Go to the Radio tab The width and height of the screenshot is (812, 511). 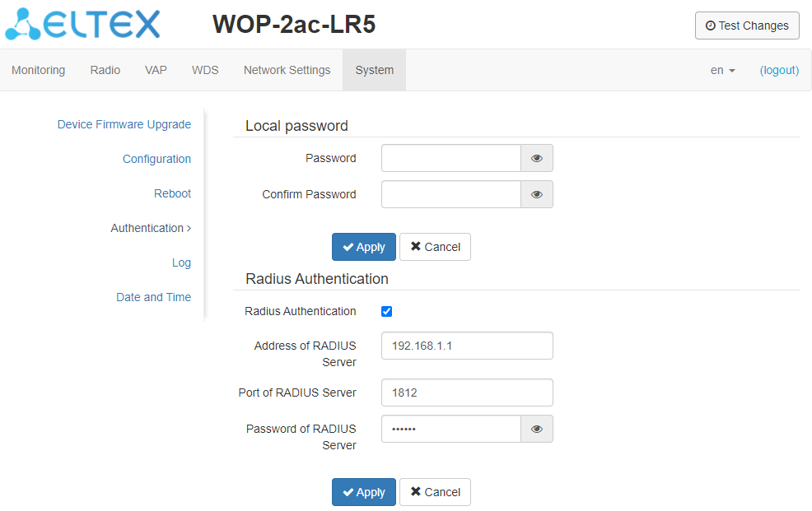[105, 70]
